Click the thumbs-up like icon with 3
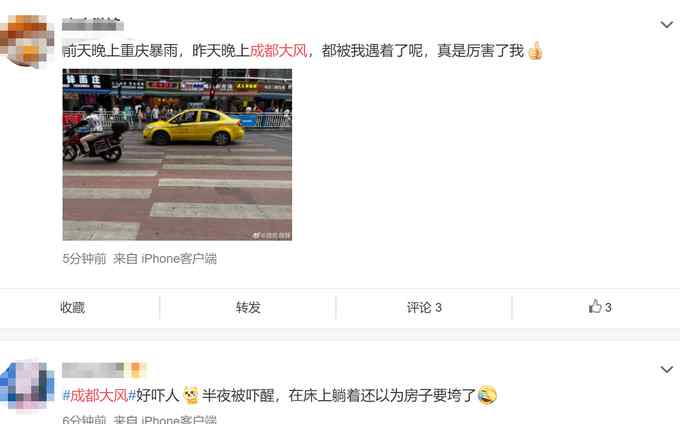This screenshot has height=424, width=680. pos(600,307)
